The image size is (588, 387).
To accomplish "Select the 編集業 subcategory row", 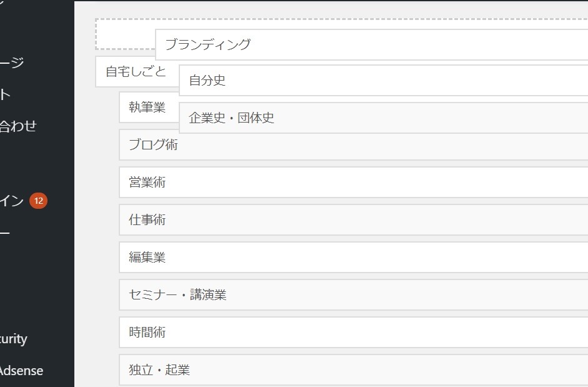I will [353, 258].
